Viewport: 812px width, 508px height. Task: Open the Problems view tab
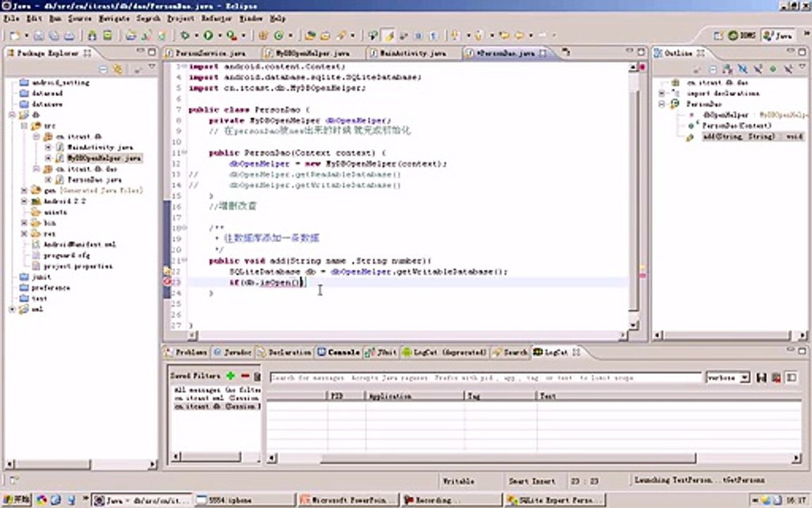[186, 352]
